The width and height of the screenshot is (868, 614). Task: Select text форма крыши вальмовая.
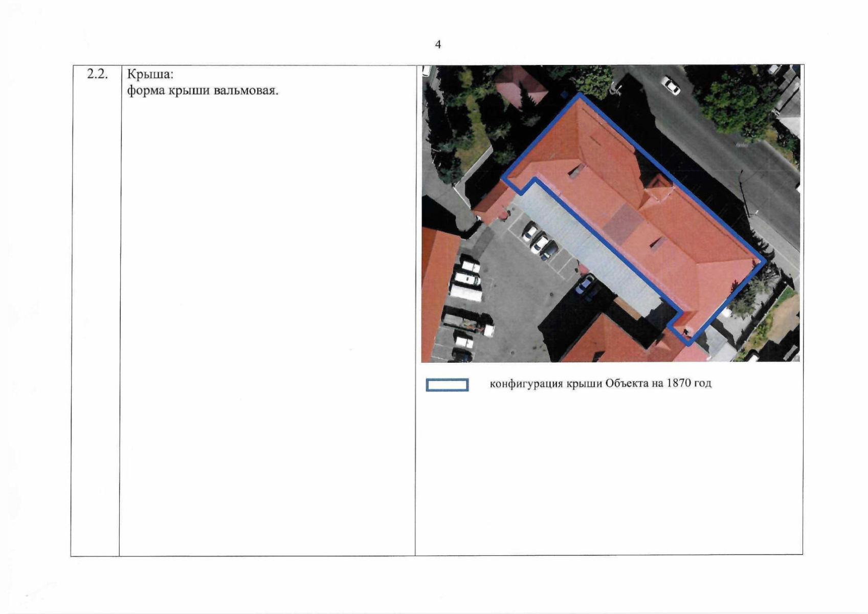(x=203, y=92)
